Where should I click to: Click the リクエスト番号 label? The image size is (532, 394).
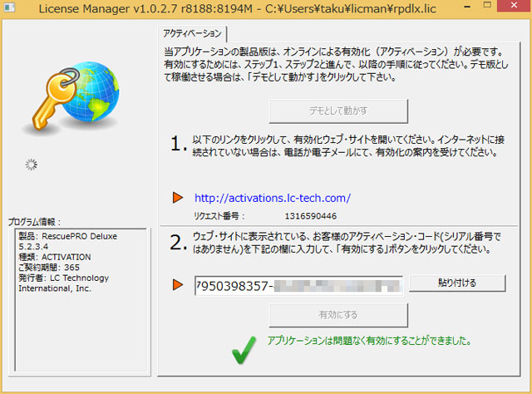219,216
